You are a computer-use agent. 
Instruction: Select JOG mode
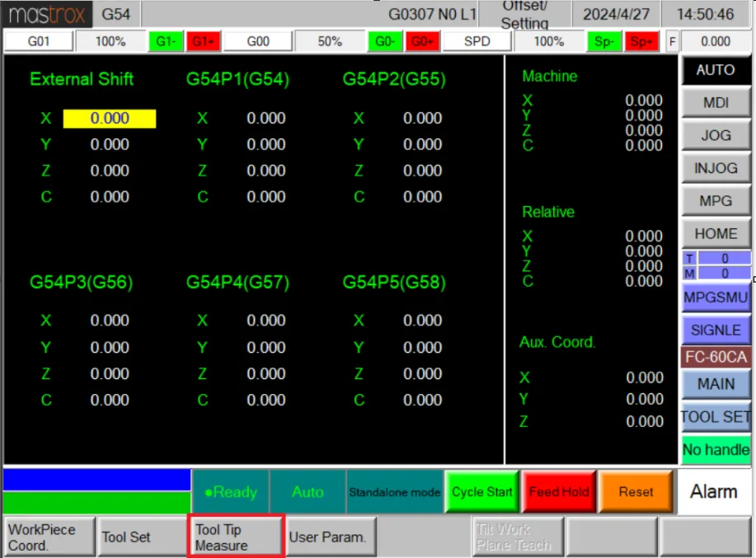[716, 136]
